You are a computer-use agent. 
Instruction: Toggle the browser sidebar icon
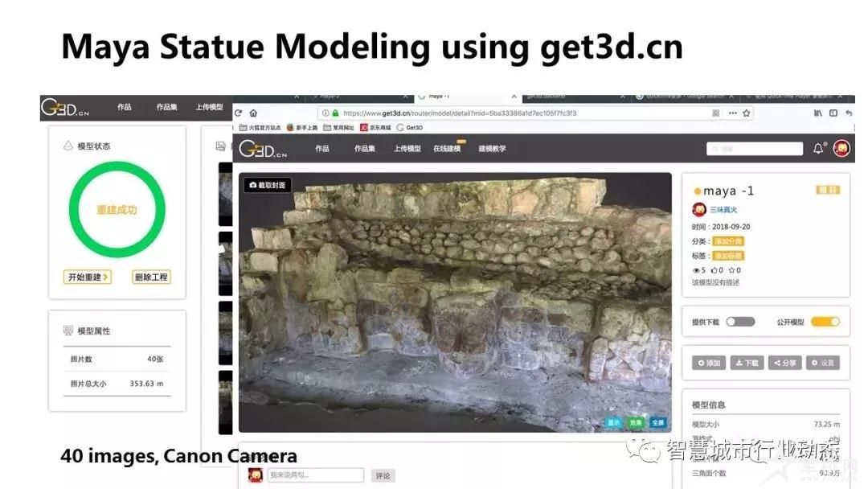[833, 113]
